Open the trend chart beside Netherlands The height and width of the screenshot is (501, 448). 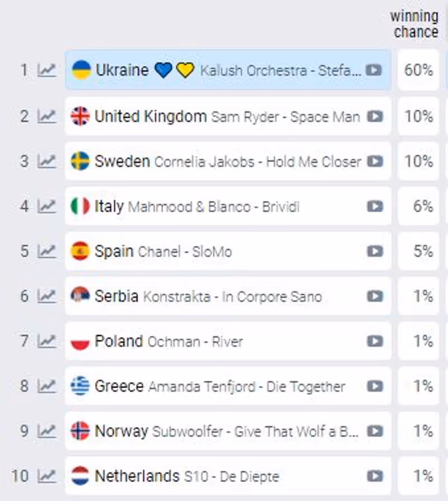click(x=47, y=476)
